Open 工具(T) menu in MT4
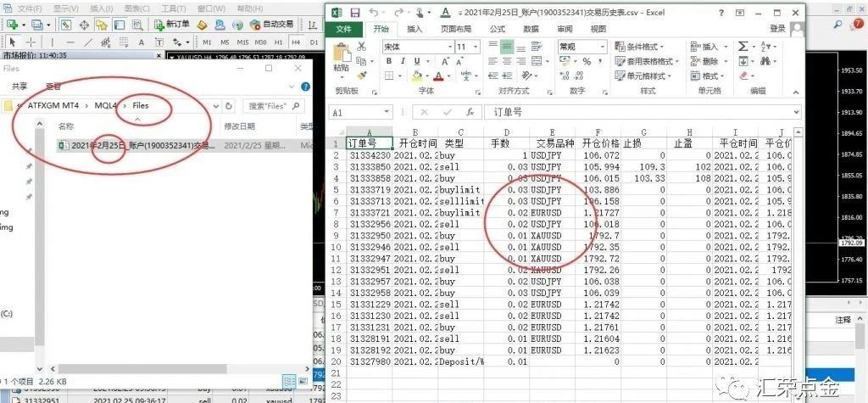 pos(174,8)
